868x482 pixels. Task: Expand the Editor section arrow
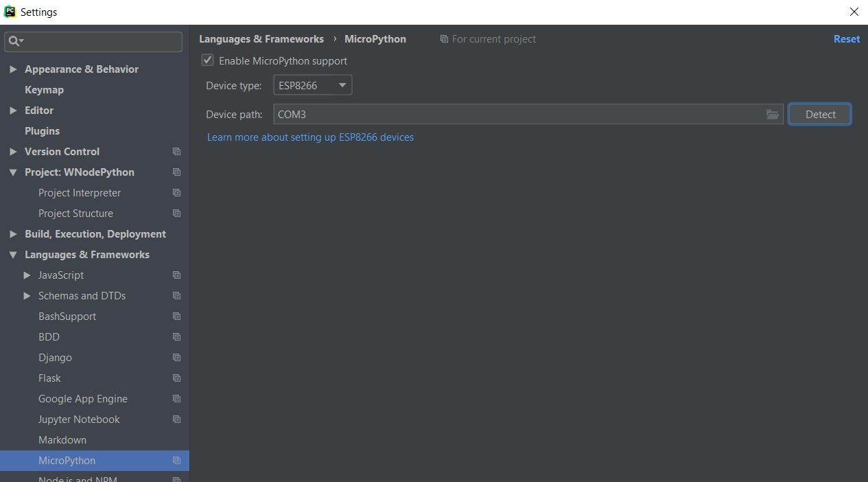click(x=13, y=111)
